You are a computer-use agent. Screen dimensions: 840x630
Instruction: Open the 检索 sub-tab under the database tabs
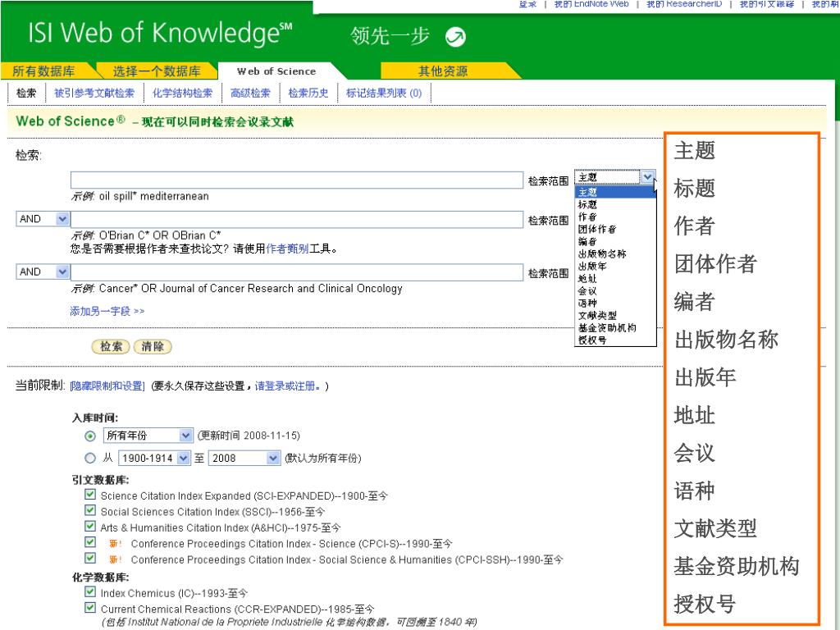click(x=26, y=94)
